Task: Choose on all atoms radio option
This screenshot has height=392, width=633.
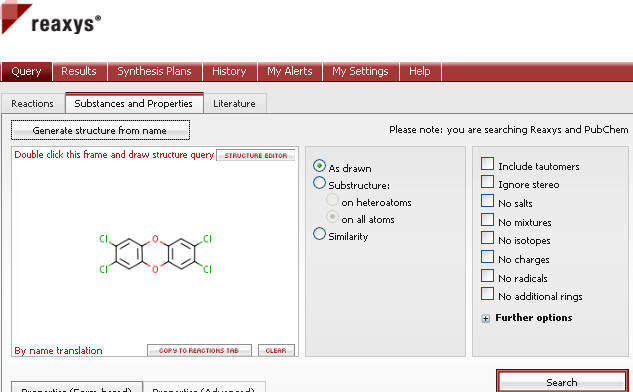Action: 332,217
